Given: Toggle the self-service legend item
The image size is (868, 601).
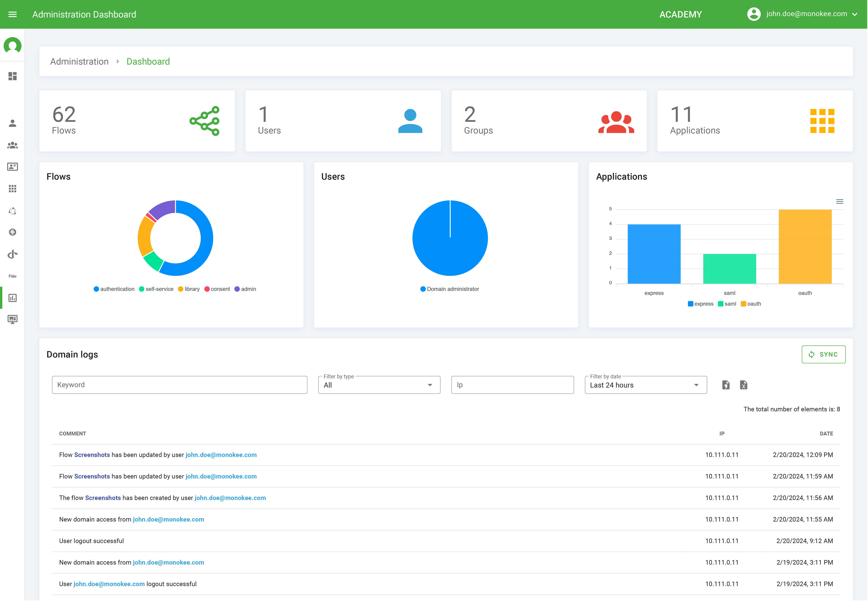Looking at the screenshot, I should pyautogui.click(x=156, y=289).
